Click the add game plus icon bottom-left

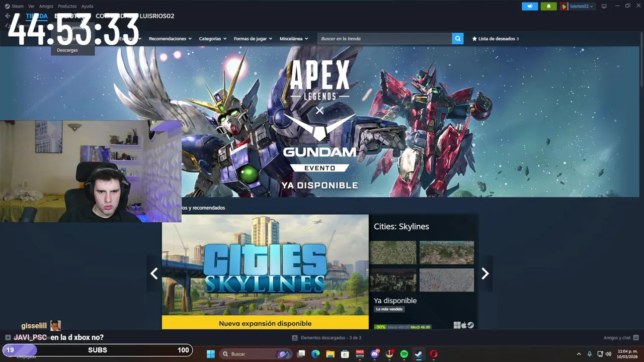8,337
